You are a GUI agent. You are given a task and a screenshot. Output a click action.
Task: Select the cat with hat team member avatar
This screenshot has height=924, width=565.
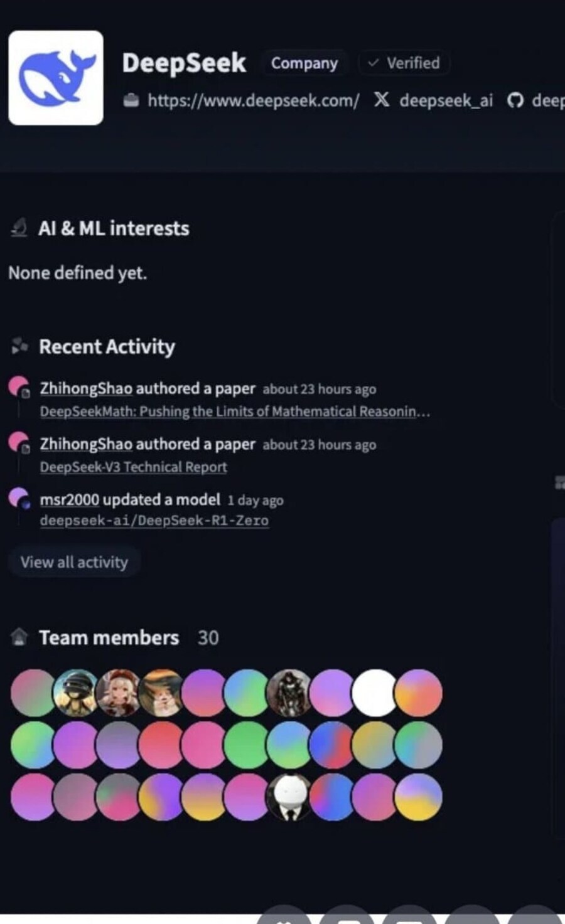coord(161,693)
